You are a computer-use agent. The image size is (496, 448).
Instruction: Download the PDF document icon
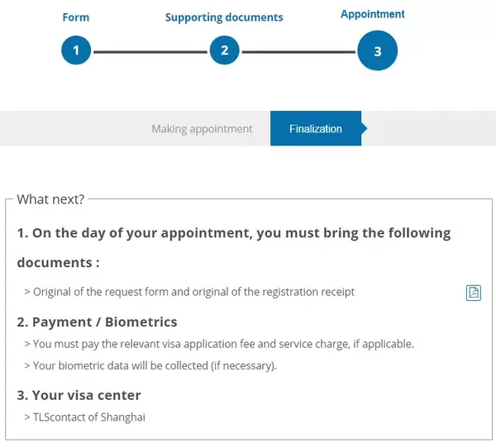tap(474, 293)
